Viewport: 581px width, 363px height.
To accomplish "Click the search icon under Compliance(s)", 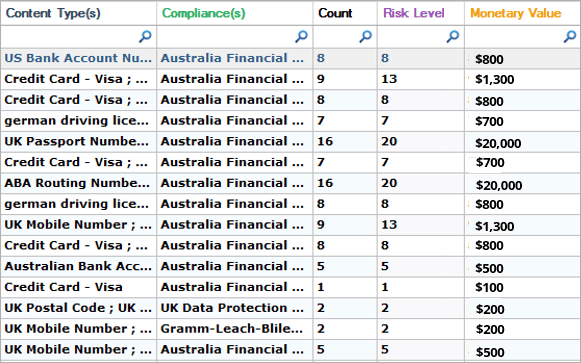I will coord(301,36).
